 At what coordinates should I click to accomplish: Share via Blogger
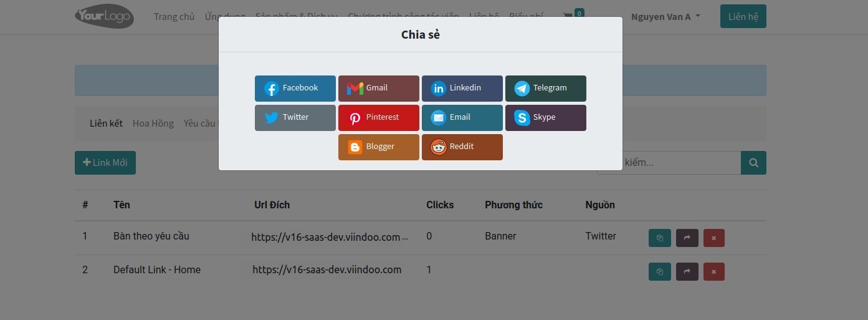point(378,147)
